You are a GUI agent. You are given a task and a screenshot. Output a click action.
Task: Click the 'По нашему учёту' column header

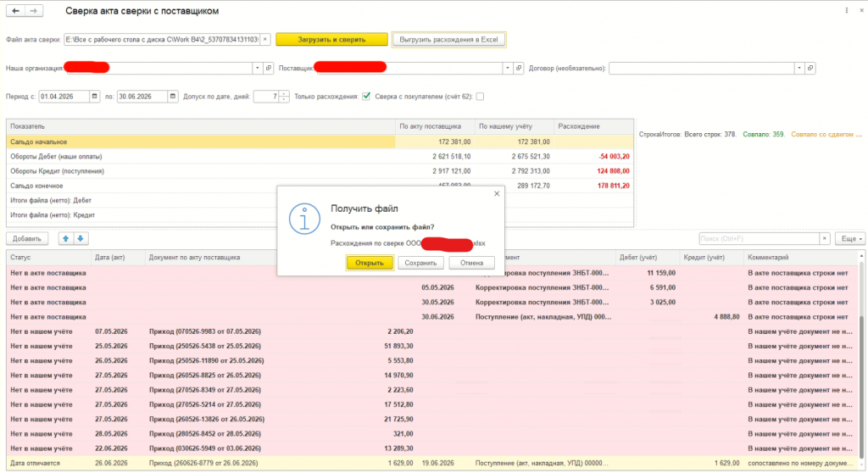pyautogui.click(x=515, y=126)
